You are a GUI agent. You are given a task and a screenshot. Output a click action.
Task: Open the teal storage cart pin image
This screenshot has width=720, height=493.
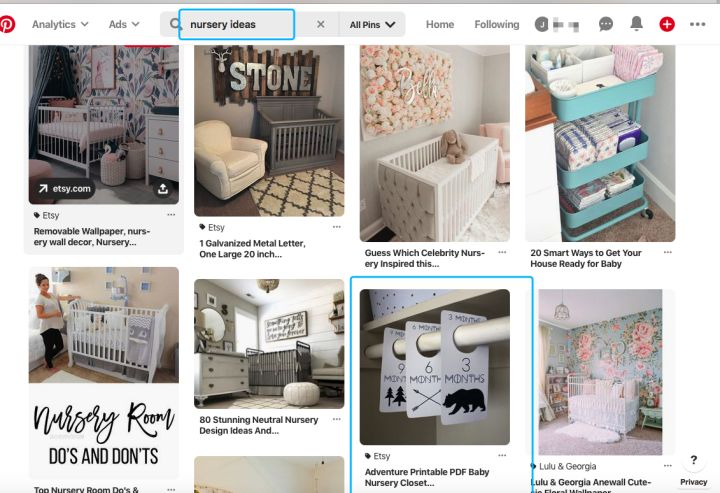click(600, 143)
